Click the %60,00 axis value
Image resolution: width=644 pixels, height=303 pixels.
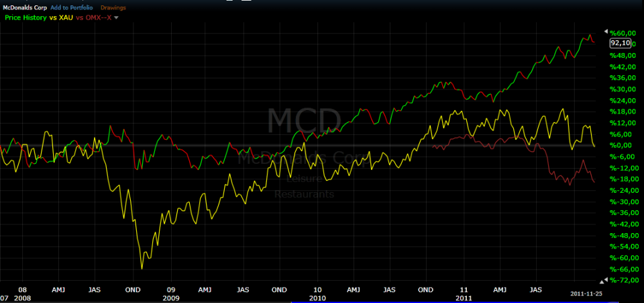[x=624, y=33]
